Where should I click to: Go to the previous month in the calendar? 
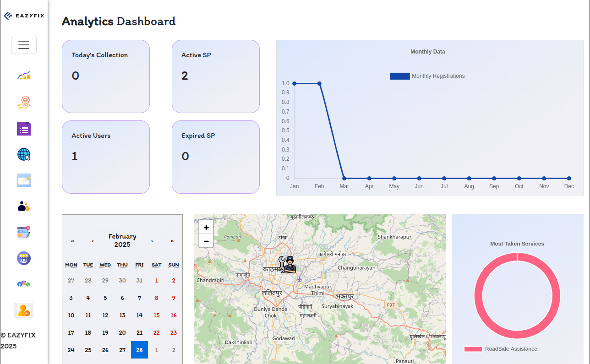93,241
